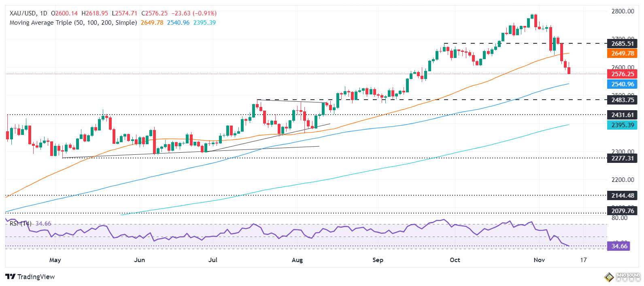Click the latest red candlestick on chart

click(569, 71)
